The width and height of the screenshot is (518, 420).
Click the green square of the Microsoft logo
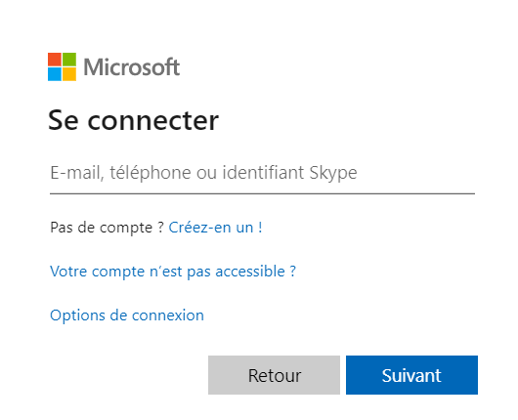69,60
